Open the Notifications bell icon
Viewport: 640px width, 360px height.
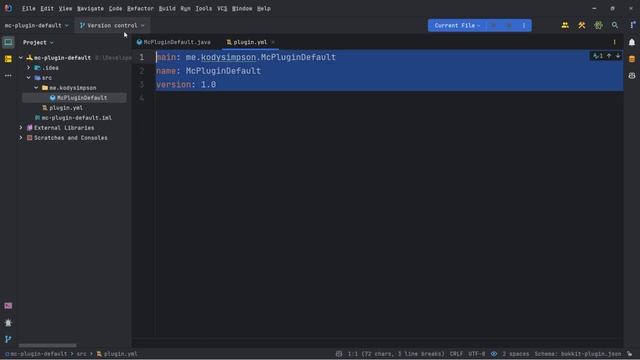click(x=632, y=42)
